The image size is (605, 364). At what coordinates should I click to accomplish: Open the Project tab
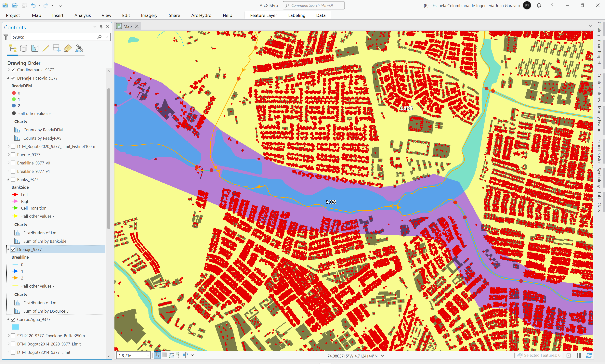click(x=13, y=15)
